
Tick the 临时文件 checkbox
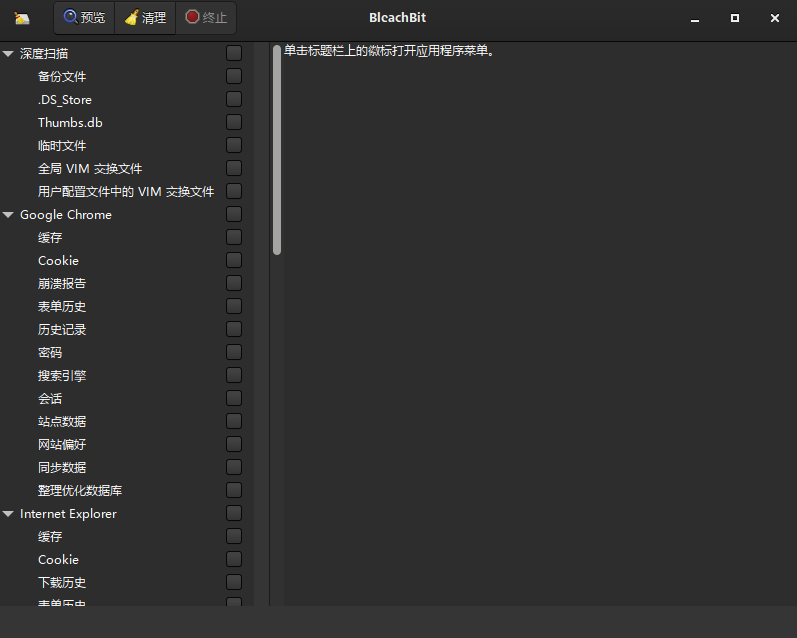[x=234, y=145]
